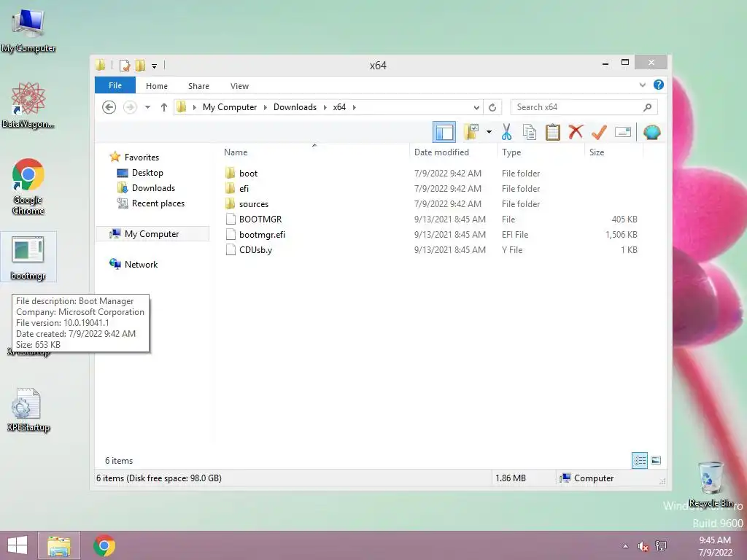Open address bar history dropdown
Viewport: 747px width, 560px height.
[476, 107]
